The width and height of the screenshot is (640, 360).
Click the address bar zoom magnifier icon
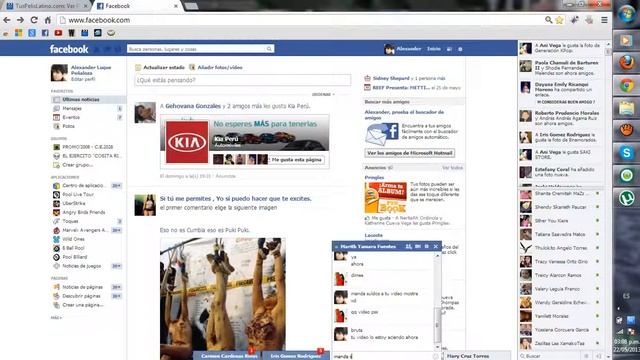click(549, 20)
